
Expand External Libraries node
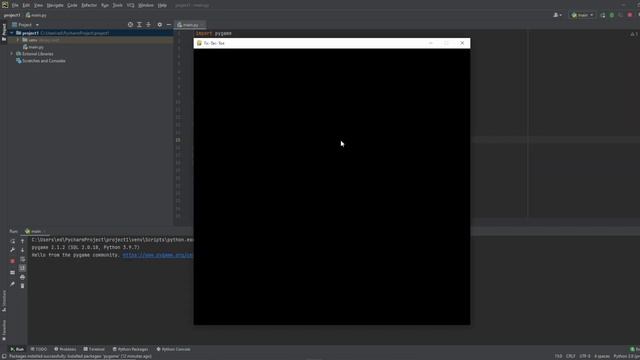[x=12, y=54]
